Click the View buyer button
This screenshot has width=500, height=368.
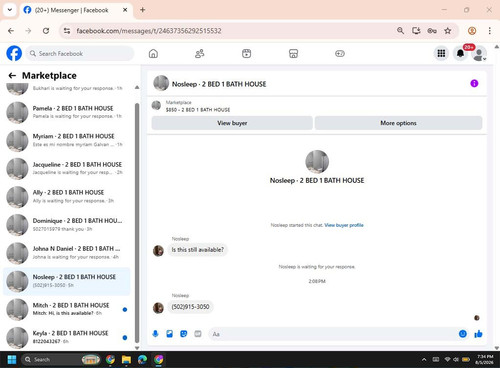coord(232,123)
